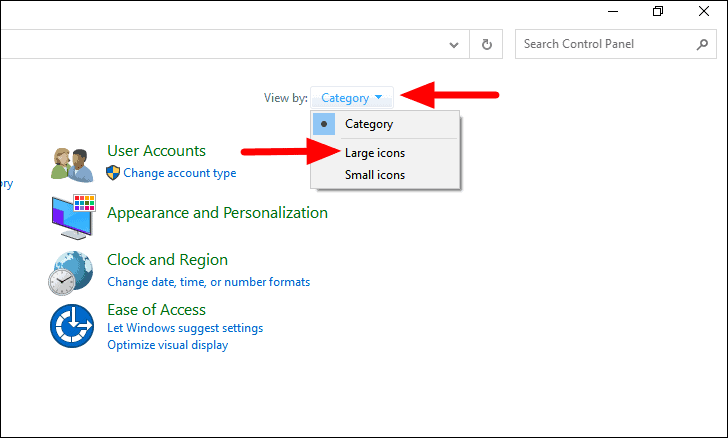The height and width of the screenshot is (438, 728).
Task: Open the Ease of Access icon
Action: coord(72,326)
